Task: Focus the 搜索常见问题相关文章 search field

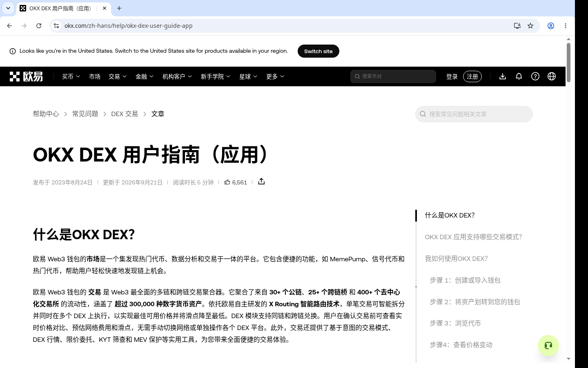Action: [474, 114]
